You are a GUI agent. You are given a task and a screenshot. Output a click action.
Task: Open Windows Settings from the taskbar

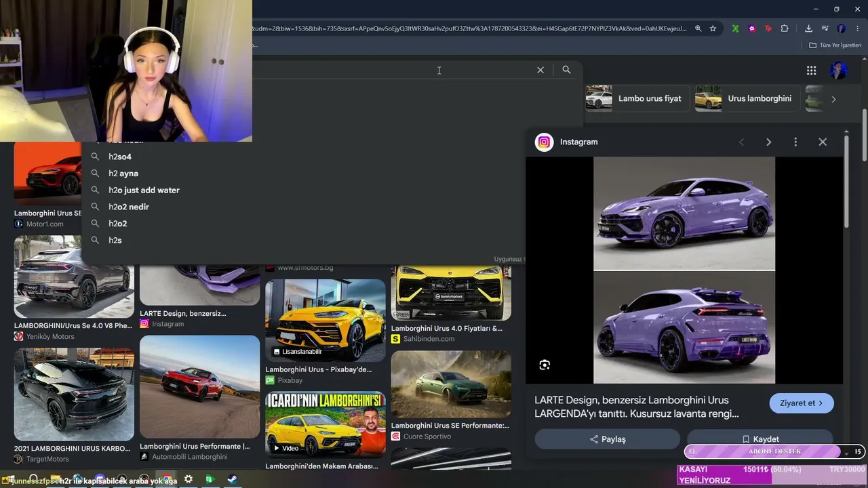point(189,479)
